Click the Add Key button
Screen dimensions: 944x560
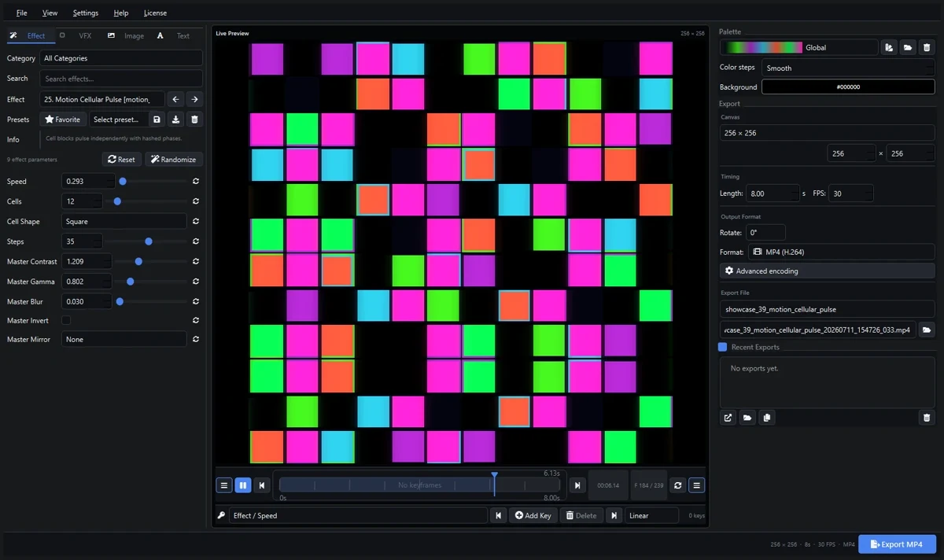pyautogui.click(x=533, y=516)
